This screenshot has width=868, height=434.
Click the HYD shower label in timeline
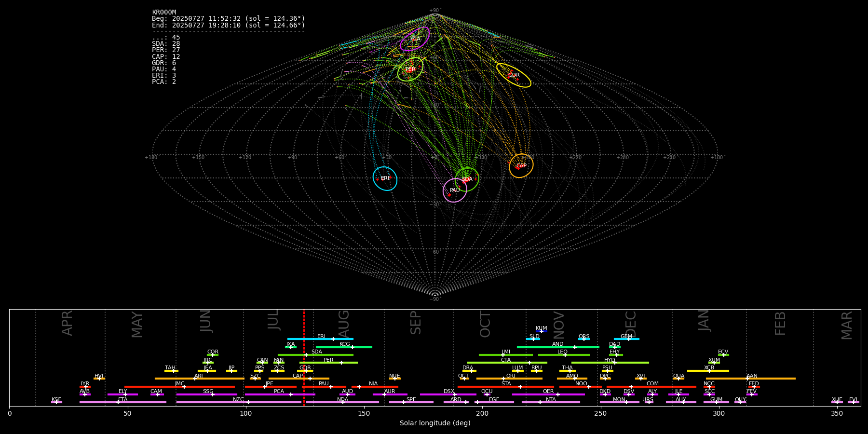click(x=610, y=360)
